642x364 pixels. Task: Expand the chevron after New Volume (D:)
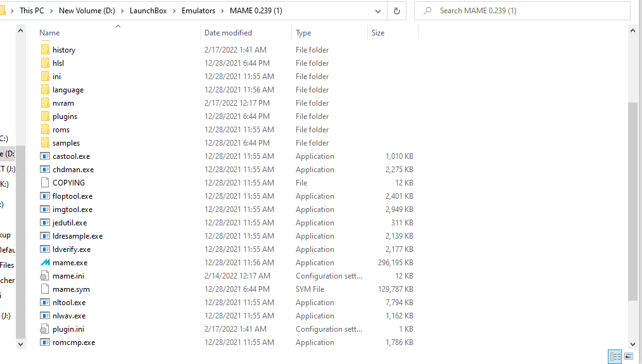[x=122, y=11]
